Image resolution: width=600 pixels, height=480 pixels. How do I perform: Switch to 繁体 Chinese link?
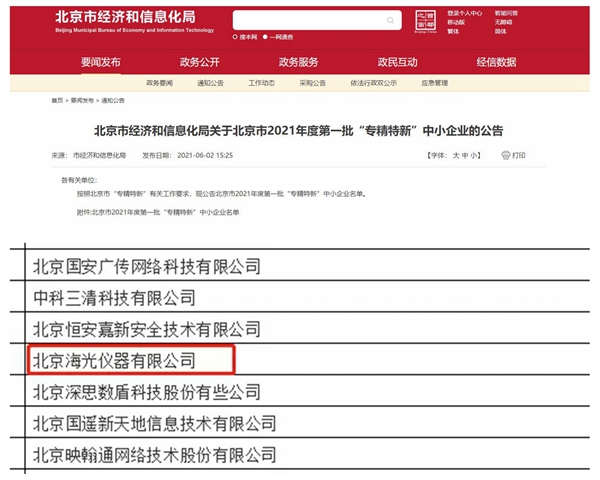[453, 31]
